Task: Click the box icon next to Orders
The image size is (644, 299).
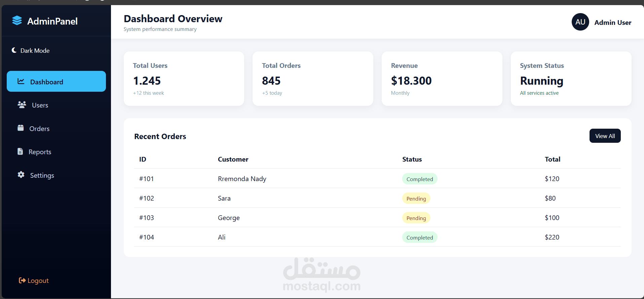Action: coord(21,128)
